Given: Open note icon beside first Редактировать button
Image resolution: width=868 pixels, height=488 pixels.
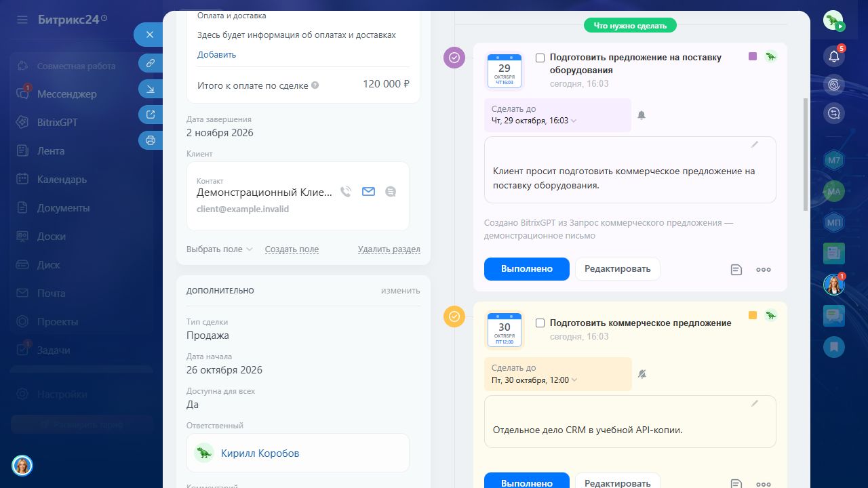Looking at the screenshot, I should pos(736,270).
